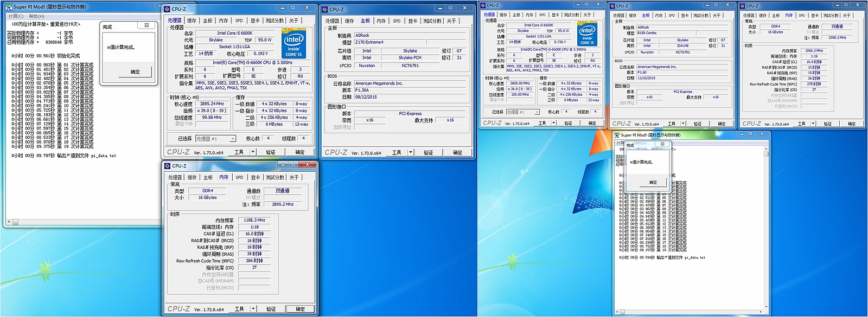Click CPU-Z title icon in 1198.3 MHz memory window
The width and height of the screenshot is (868, 317).
pos(168,166)
